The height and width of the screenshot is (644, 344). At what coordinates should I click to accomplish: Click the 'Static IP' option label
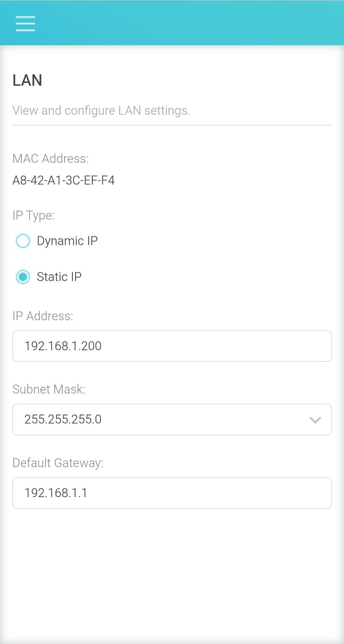point(59,277)
